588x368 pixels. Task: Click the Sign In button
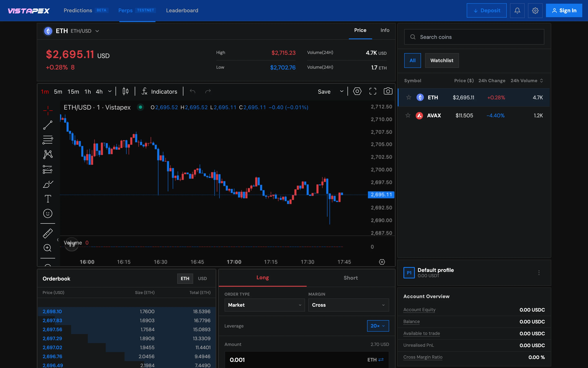(x=564, y=10)
